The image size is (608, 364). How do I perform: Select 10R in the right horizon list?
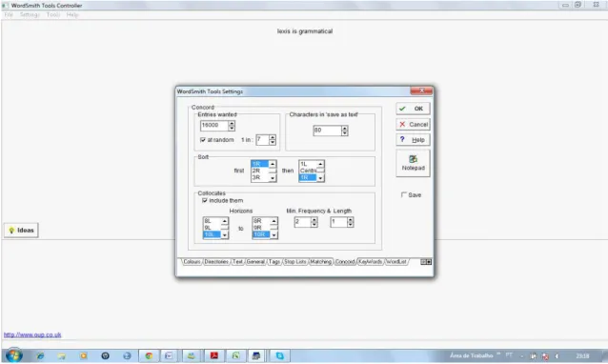(x=261, y=234)
